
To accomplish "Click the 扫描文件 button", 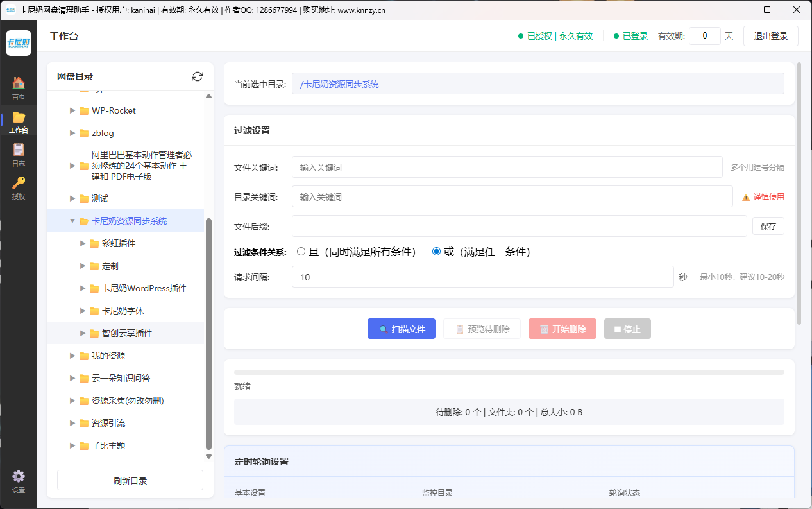I will point(402,329).
